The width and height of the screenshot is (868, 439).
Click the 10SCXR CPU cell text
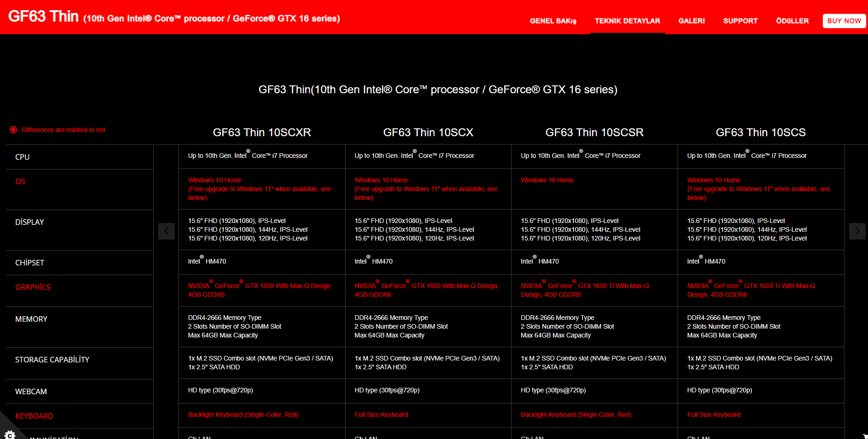click(x=248, y=155)
